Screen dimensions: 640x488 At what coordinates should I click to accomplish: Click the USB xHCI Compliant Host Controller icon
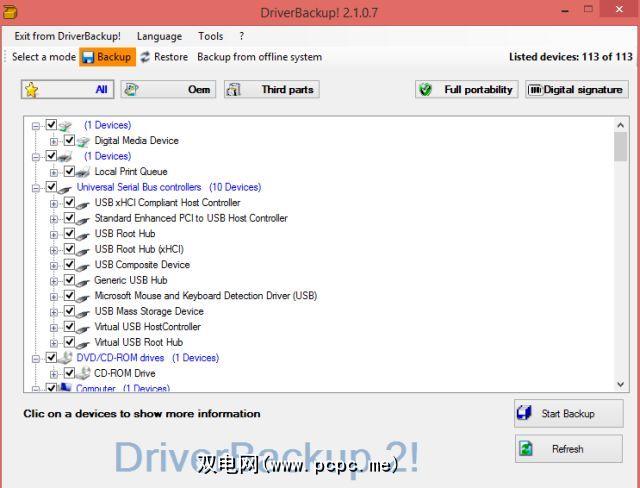tap(83, 204)
